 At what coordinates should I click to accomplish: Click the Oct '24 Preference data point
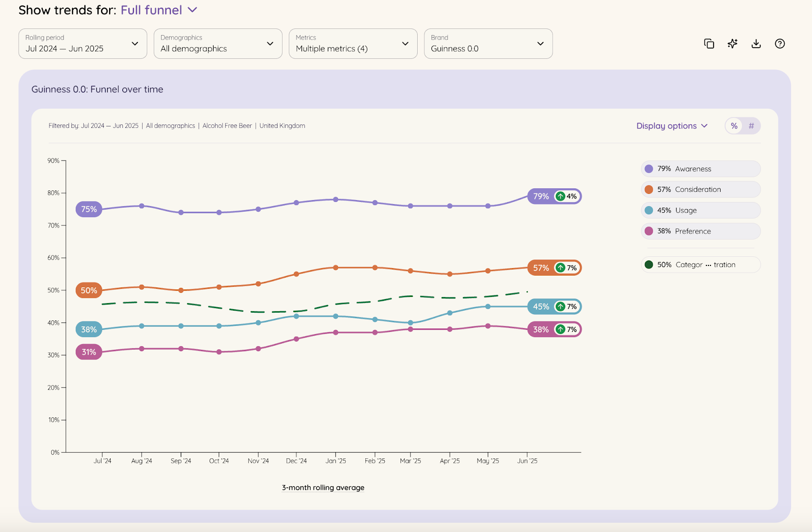[x=219, y=352]
